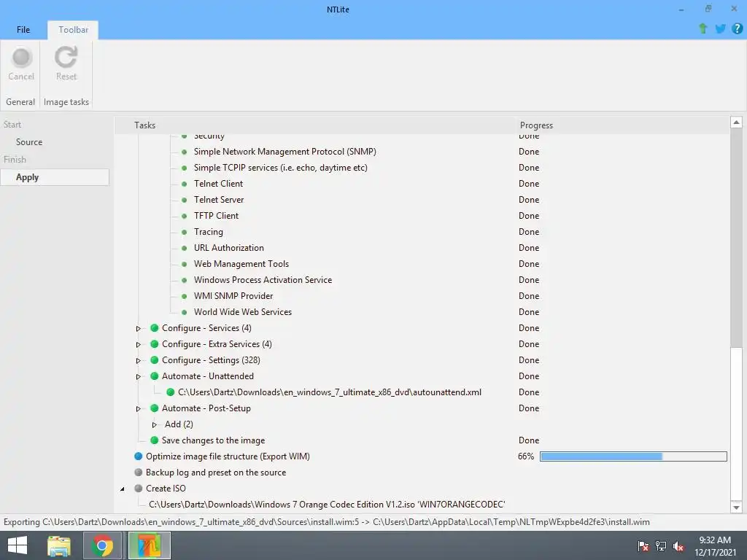Click the vertical scrollbar thumb
The image size is (747, 560).
736,238
